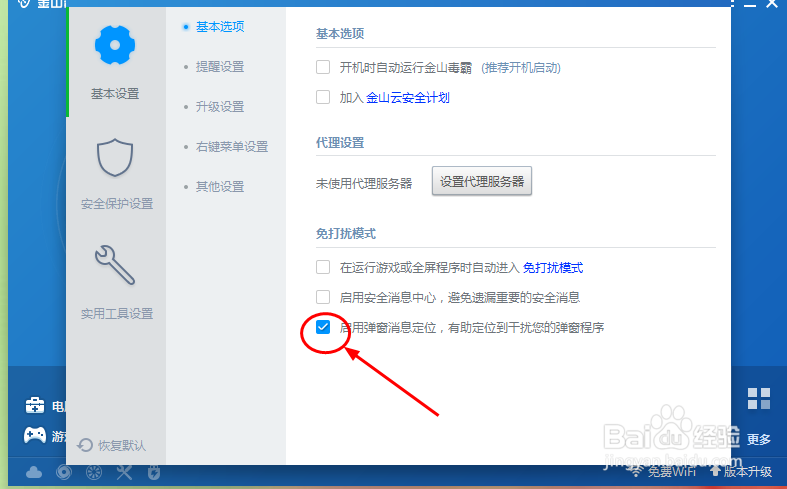The image size is (787, 489).
Task: Click the 基本选项 section heading in content
Action: pyautogui.click(x=340, y=34)
